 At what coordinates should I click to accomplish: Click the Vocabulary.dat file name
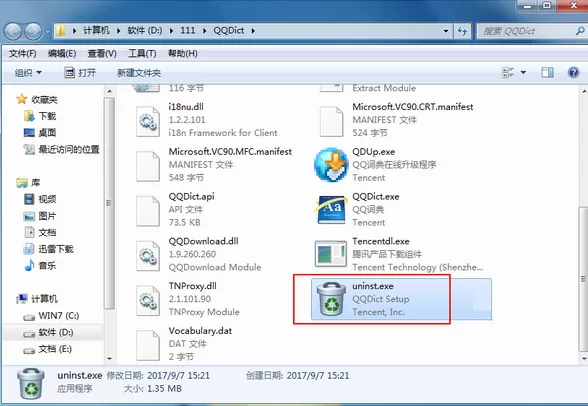pyautogui.click(x=200, y=331)
